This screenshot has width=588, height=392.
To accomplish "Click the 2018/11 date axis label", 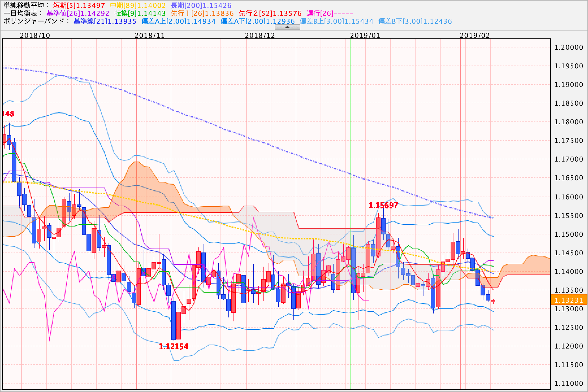I will point(150,35).
